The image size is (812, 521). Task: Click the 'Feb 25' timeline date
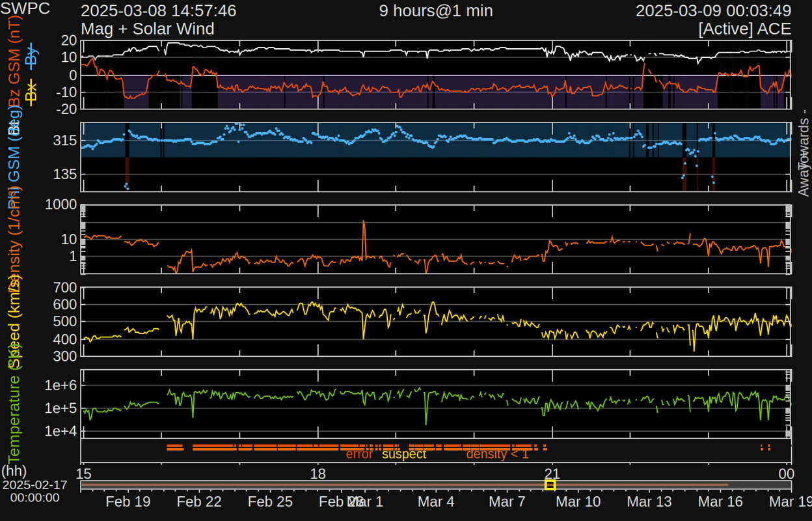coord(270,501)
